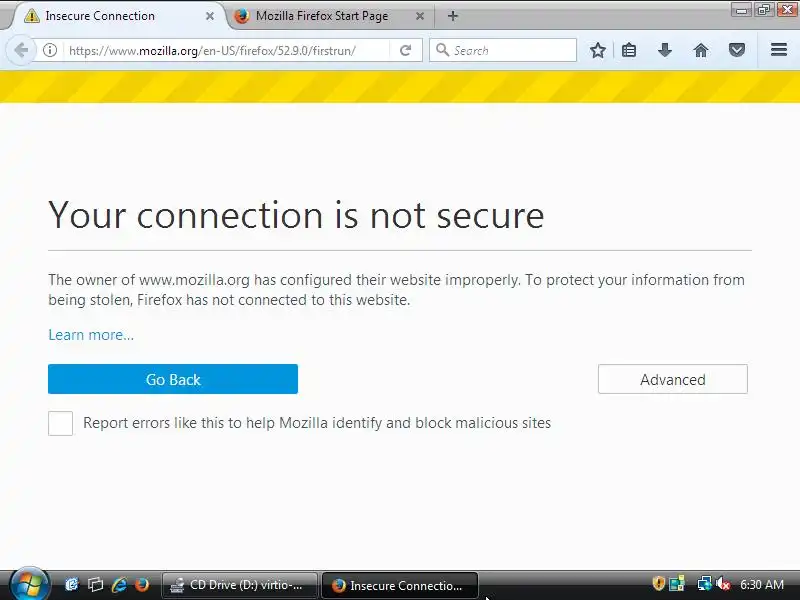Switch to Insecure Connection tab
This screenshot has height=600, width=800.
pos(119,16)
